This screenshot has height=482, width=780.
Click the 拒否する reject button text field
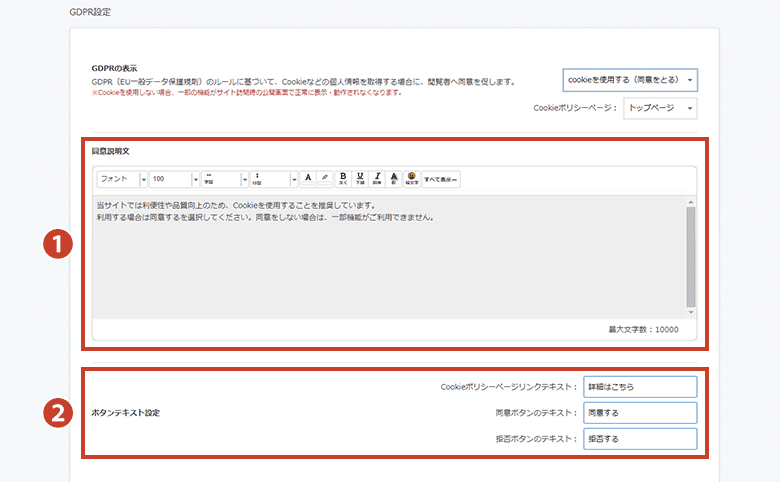(640, 439)
